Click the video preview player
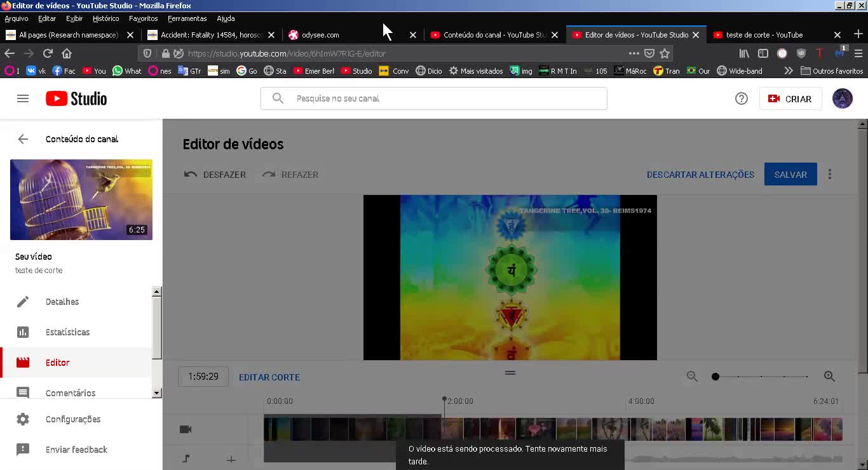The image size is (868, 470). point(510,278)
